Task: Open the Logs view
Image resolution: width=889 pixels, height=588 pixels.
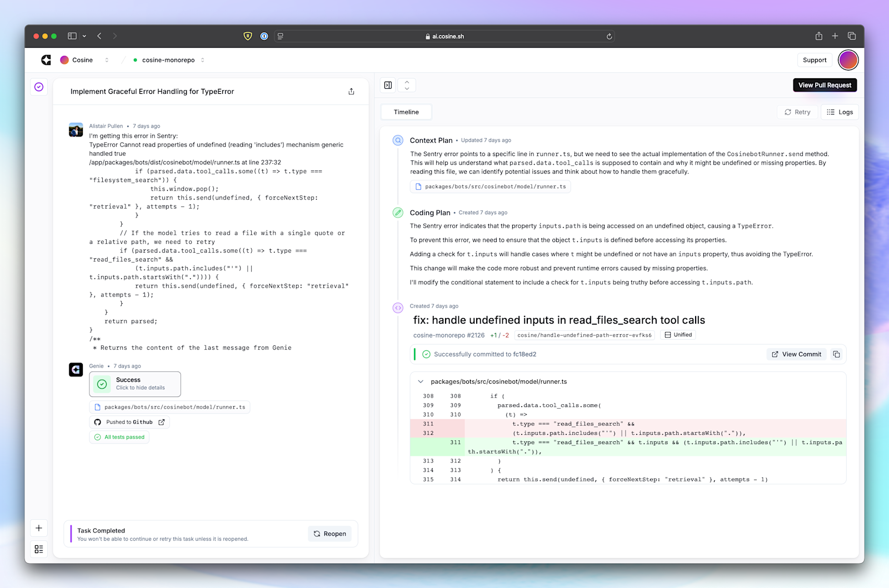Action: (x=839, y=112)
